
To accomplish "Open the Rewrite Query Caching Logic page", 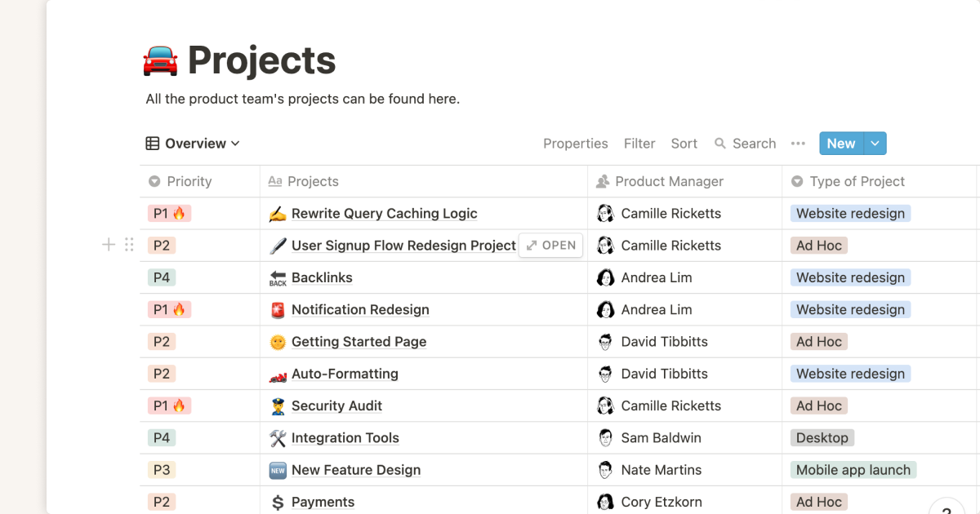I will [x=384, y=214].
